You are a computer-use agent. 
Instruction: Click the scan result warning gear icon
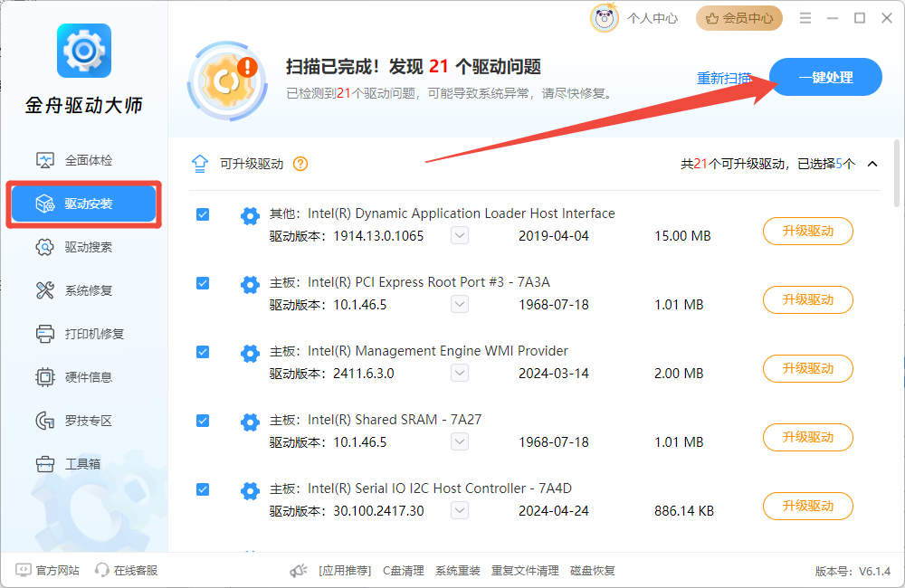click(228, 81)
